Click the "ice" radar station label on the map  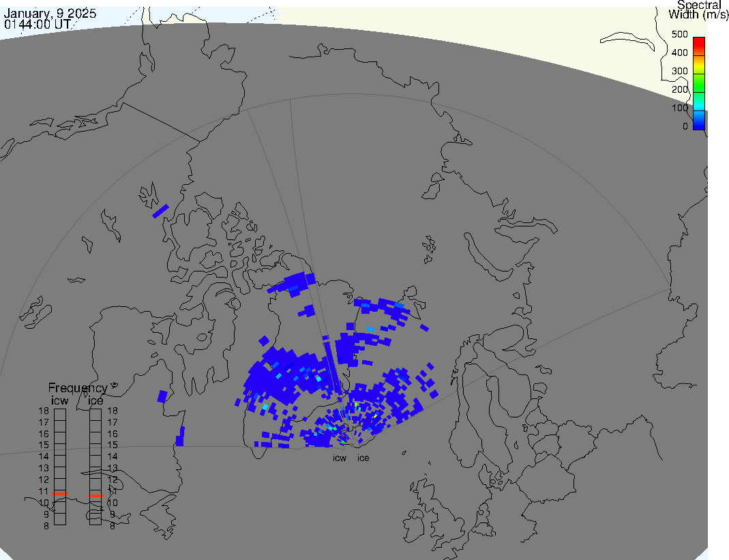[x=363, y=458]
